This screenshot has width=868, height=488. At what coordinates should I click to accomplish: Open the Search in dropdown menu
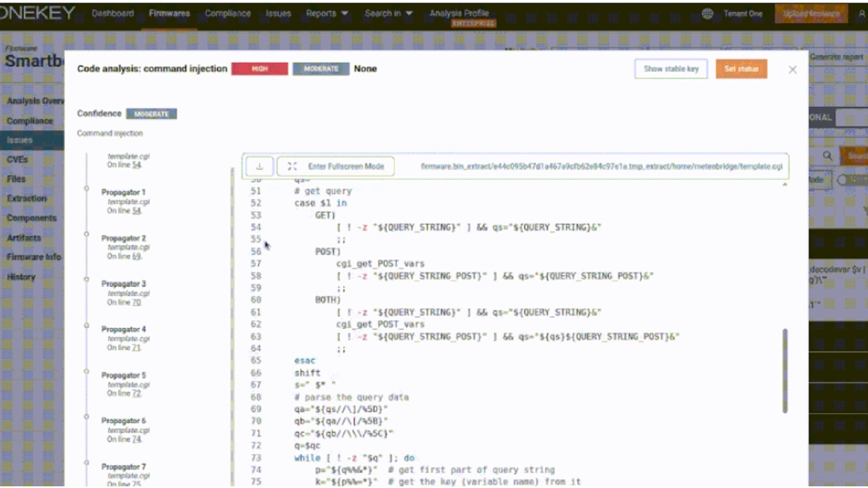[384, 13]
